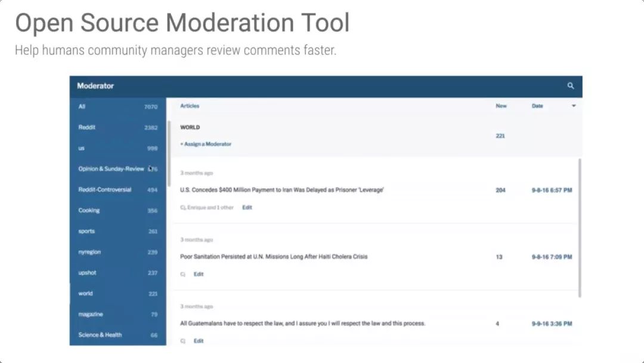Click WORLD new count 221
Screen dimensions: 644x363
point(500,136)
